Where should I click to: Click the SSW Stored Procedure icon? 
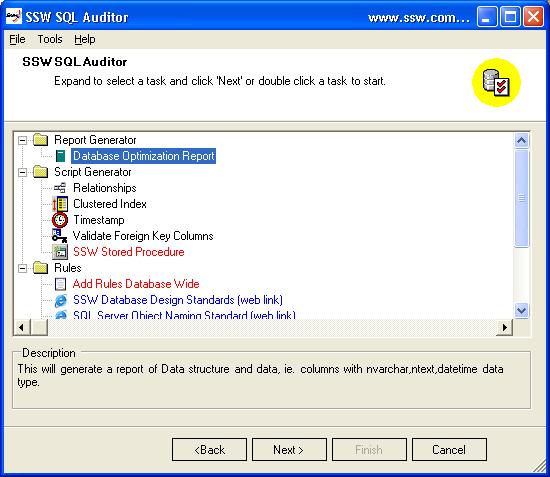pyautogui.click(x=60, y=252)
